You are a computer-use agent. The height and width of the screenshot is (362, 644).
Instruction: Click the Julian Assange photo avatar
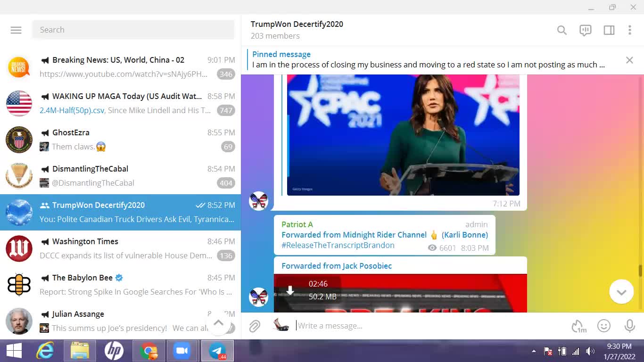pos(19,321)
